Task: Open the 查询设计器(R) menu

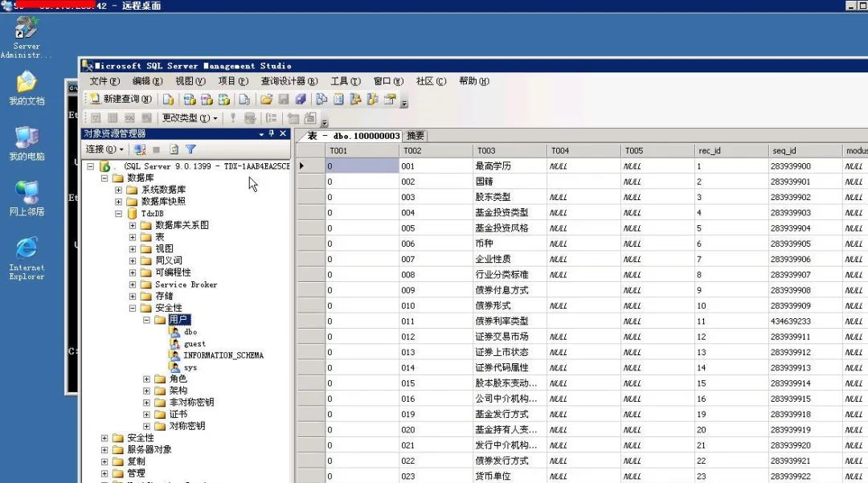Action: coord(289,81)
